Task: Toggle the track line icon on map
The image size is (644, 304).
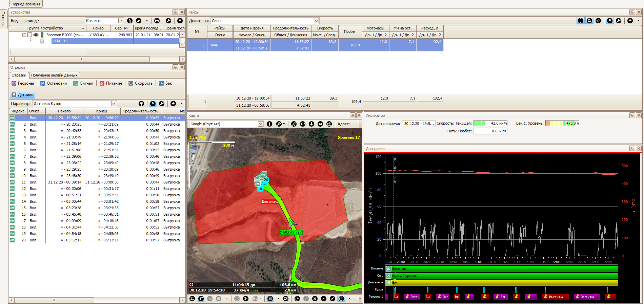Action: (201, 299)
